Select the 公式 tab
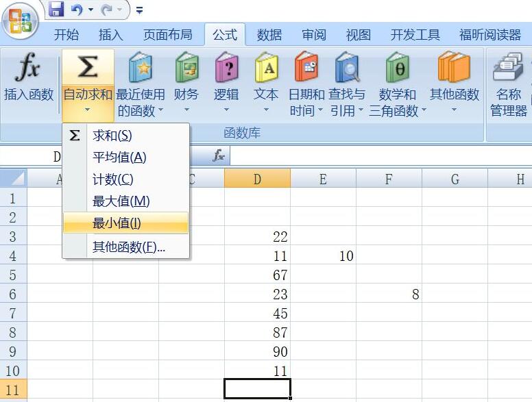Viewport: 532px width, 402px height. 225,34
